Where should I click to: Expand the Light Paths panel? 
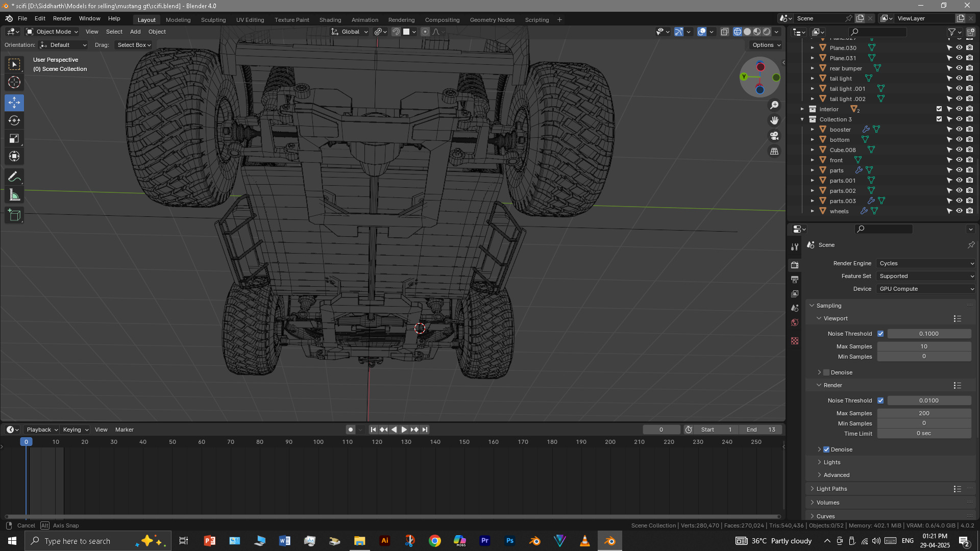point(831,489)
